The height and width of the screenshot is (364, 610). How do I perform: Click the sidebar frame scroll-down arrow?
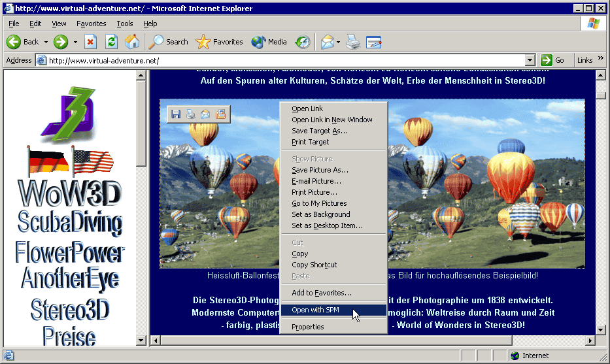click(141, 340)
